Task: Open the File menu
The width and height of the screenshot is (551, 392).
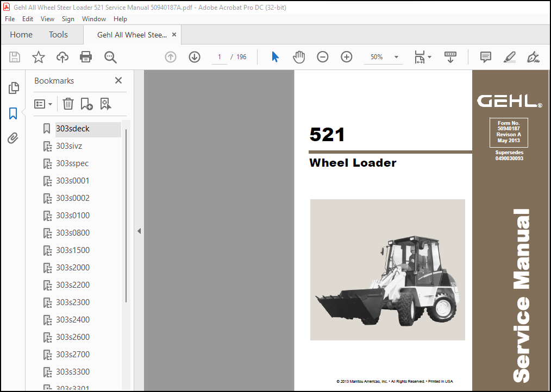Action: (10, 19)
